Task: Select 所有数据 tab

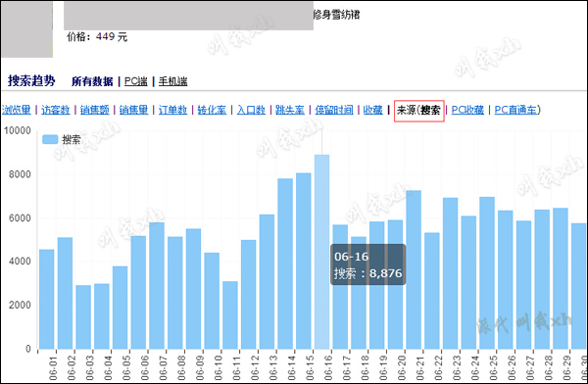Action: click(x=92, y=81)
